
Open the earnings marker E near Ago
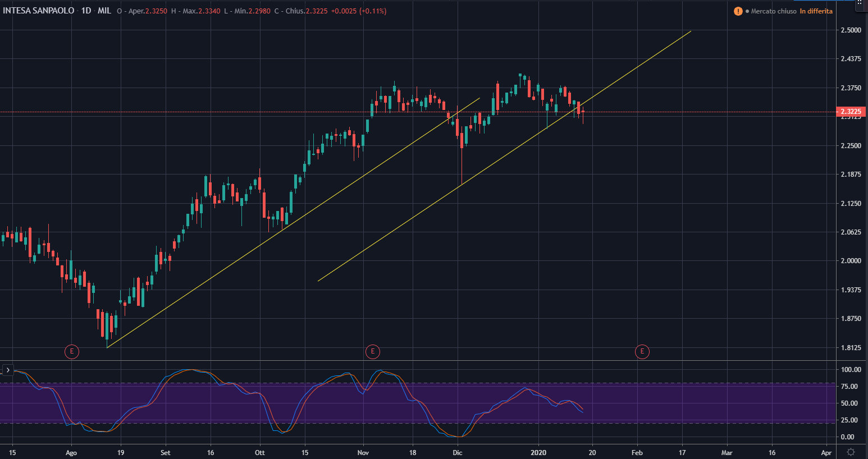(71, 352)
